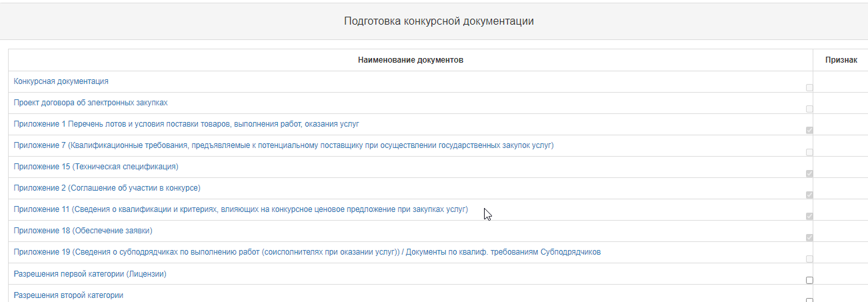Toggle checked box for Приложение 15 row
The height and width of the screenshot is (302, 868).
(809, 173)
